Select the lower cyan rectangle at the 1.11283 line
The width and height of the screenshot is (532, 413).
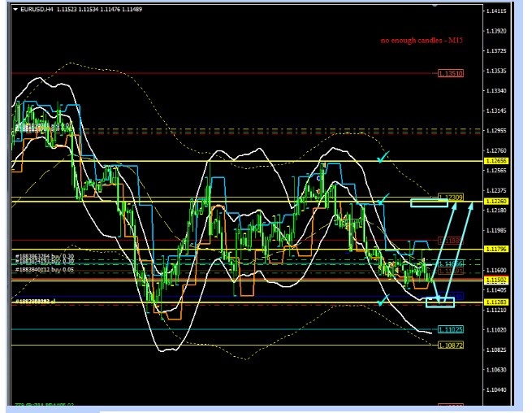click(440, 303)
